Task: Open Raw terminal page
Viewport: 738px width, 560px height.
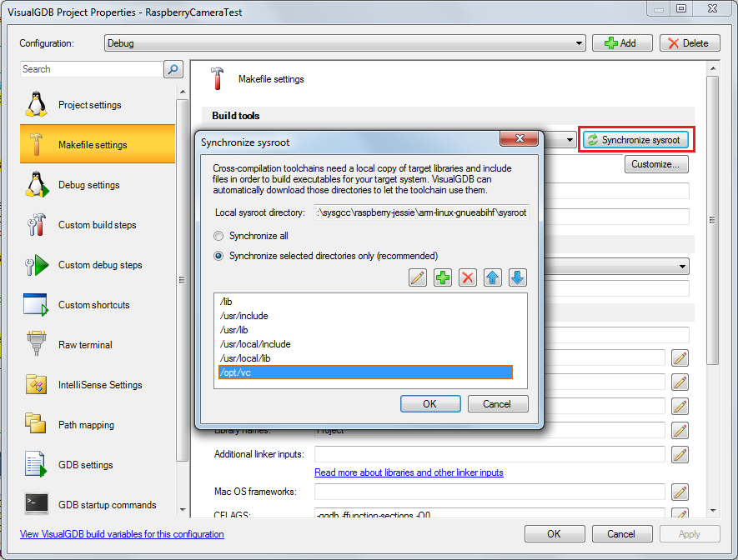Action: click(98, 344)
